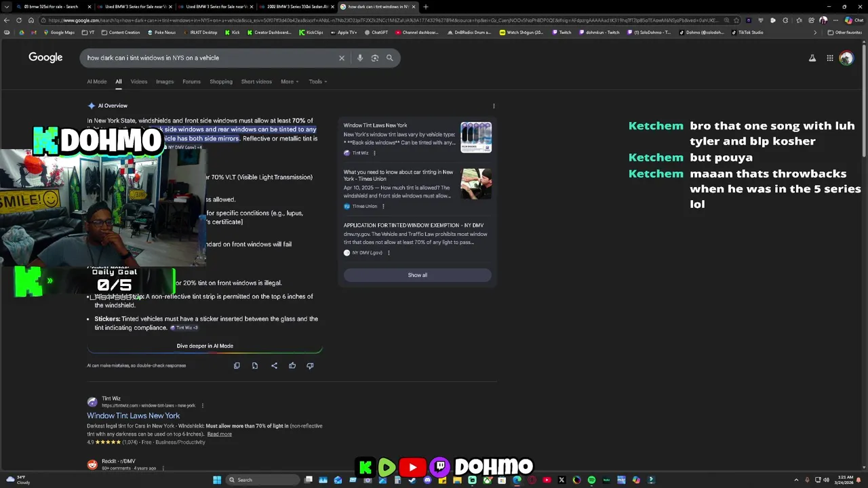The height and width of the screenshot is (488, 868).
Task: Give thumbs down to AI Overview
Action: pyautogui.click(x=310, y=366)
